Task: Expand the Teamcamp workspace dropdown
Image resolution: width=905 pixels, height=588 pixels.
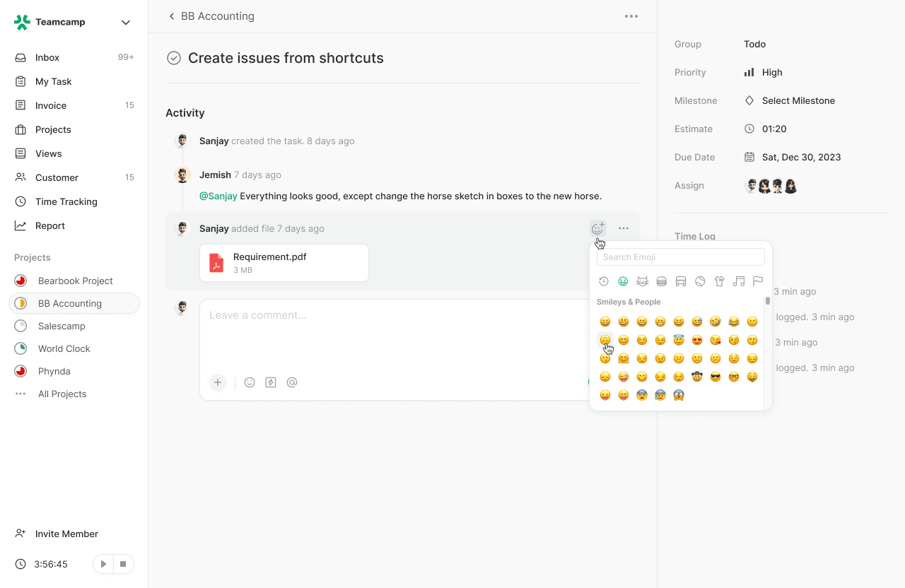Action: point(126,23)
